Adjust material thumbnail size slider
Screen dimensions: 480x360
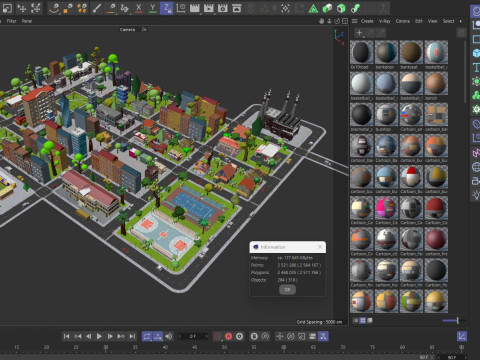(451, 321)
